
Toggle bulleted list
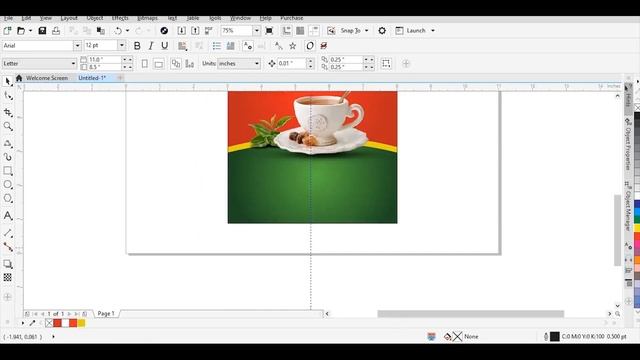pos(217,46)
